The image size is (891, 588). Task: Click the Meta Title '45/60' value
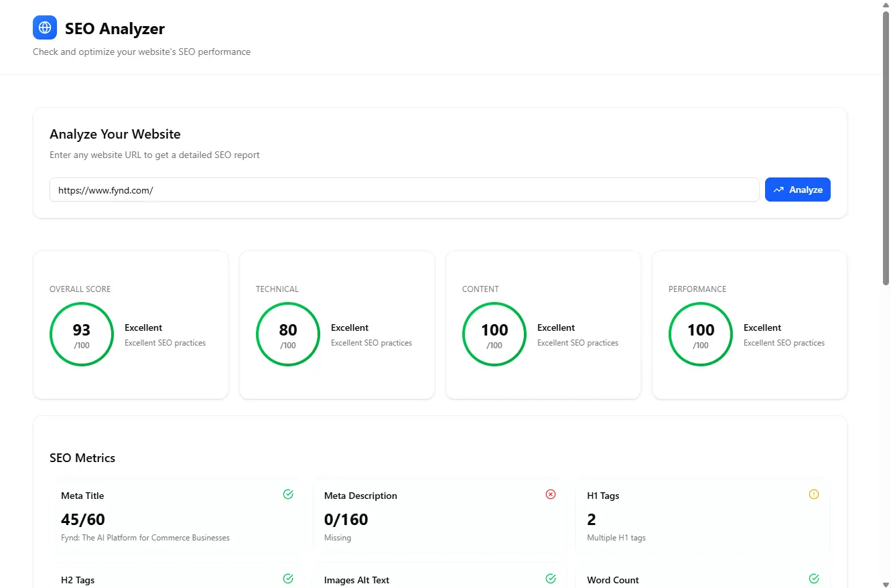point(83,519)
